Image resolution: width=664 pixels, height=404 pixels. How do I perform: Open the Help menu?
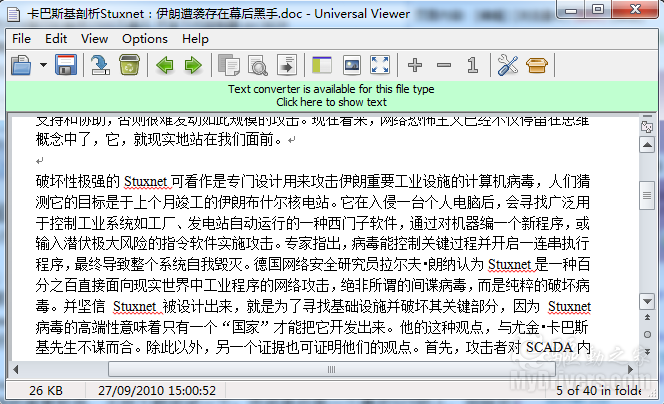point(195,39)
